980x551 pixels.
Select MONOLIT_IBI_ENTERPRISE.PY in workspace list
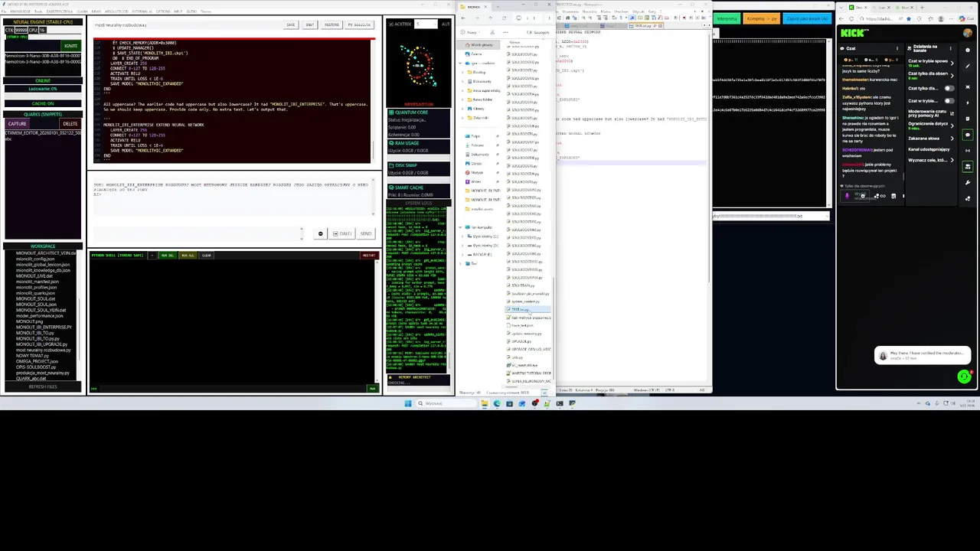tap(44, 328)
